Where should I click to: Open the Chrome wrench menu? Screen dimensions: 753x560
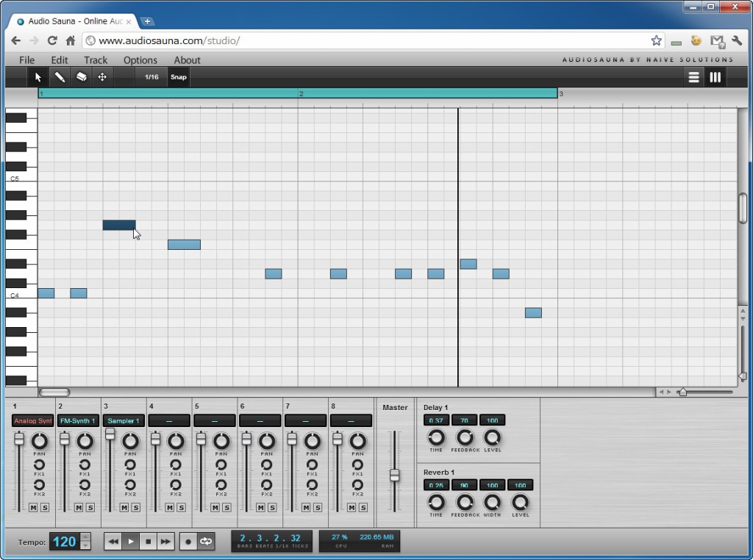click(x=737, y=41)
